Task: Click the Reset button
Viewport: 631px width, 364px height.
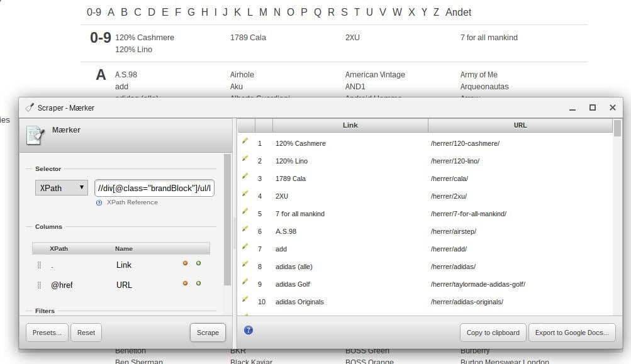Action: point(86,333)
